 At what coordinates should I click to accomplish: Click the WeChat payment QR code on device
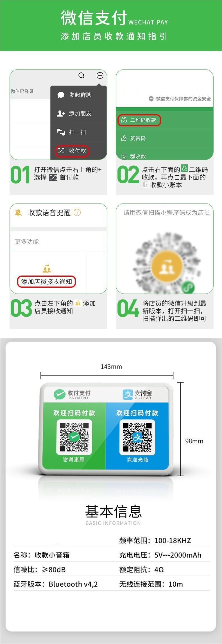coord(74,437)
